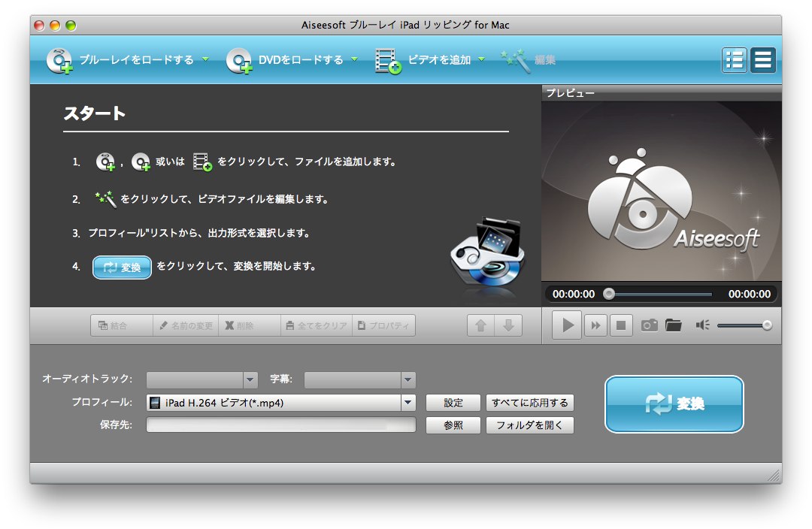Toggle the 統合 merge option
The height and width of the screenshot is (529, 812).
point(120,325)
